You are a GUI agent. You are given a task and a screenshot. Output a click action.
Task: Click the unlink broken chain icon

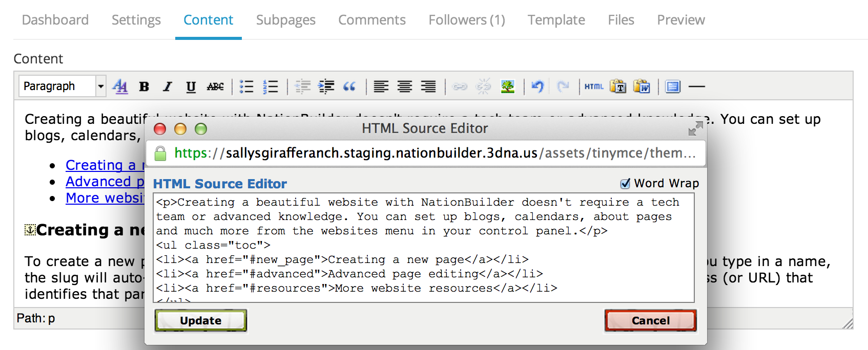coord(483,86)
